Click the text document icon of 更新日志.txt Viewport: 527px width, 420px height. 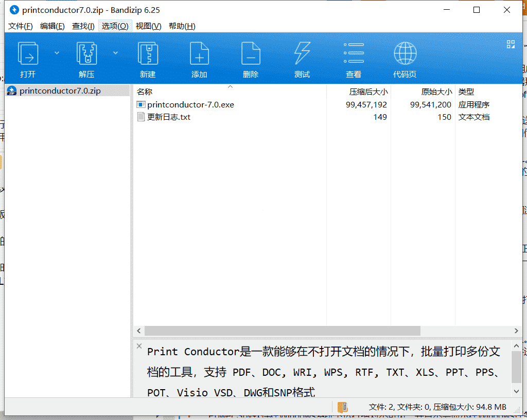coord(141,117)
